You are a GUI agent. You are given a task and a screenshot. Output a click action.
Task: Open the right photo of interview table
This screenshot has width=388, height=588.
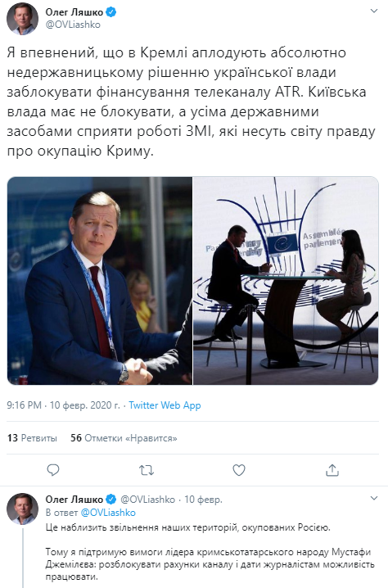tap(286, 281)
